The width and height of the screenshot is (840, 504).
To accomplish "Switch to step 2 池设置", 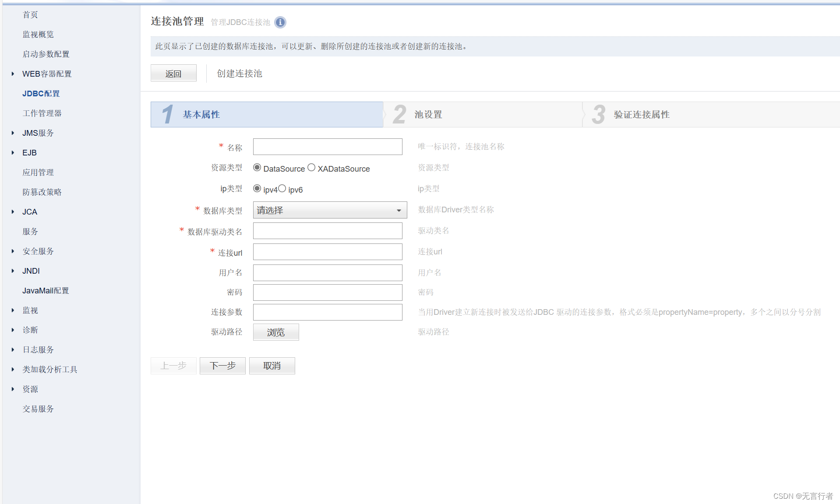I will [x=428, y=115].
